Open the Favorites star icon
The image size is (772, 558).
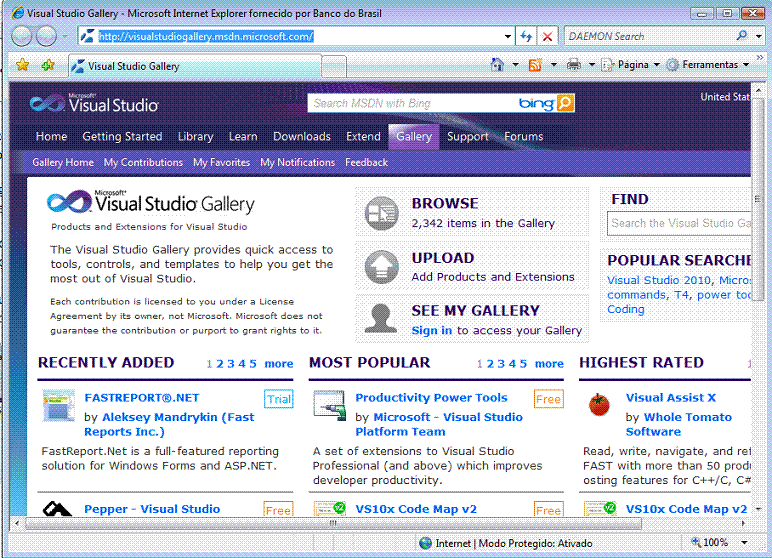pos(23,65)
